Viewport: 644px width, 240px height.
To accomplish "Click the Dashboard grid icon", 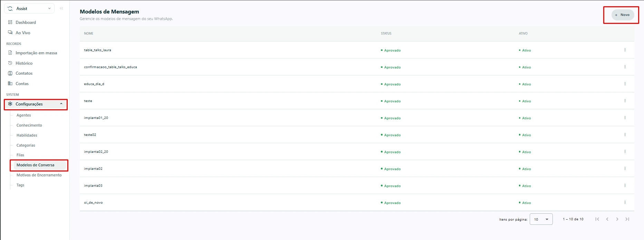I will [x=10, y=22].
